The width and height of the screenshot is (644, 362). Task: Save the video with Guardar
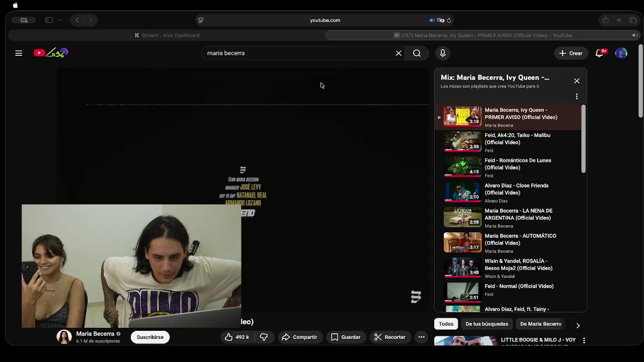[x=345, y=337]
